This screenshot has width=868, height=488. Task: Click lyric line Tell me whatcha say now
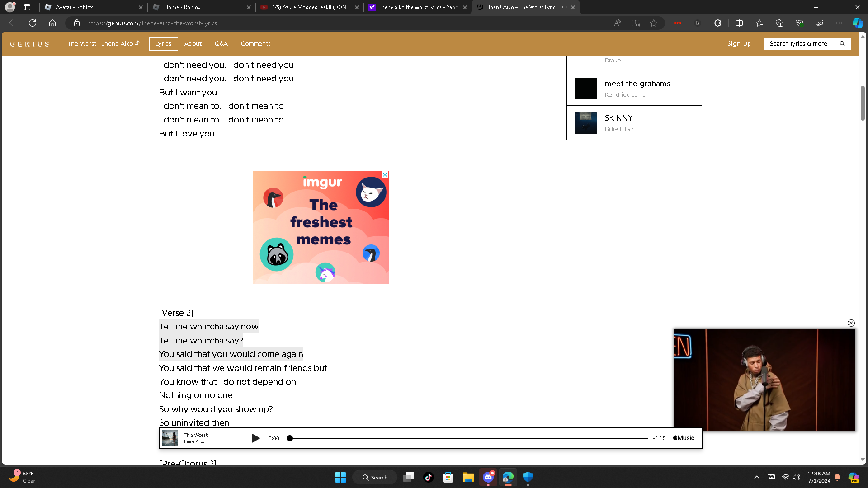pyautogui.click(x=209, y=327)
